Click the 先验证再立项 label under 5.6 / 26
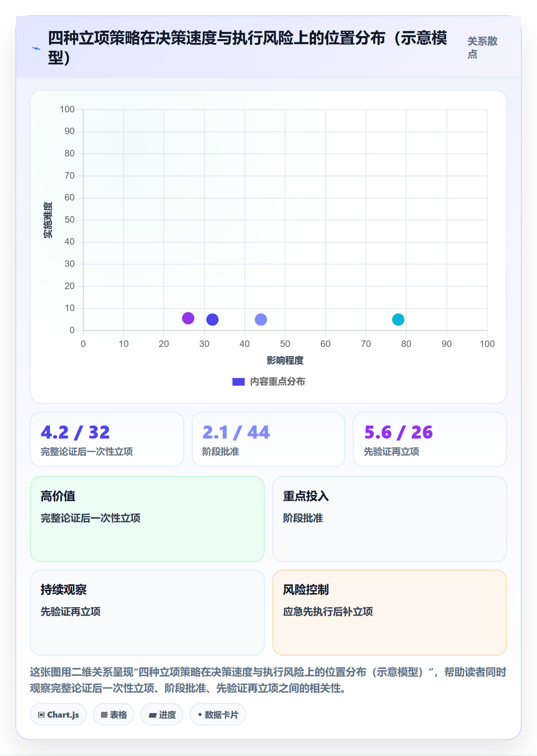 point(392,452)
